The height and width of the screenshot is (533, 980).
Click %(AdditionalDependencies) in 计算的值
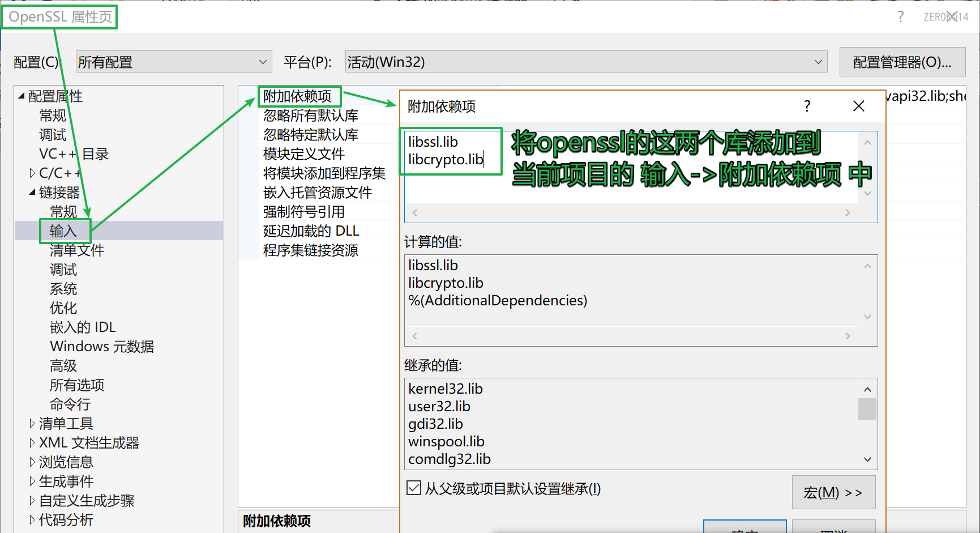click(x=498, y=300)
